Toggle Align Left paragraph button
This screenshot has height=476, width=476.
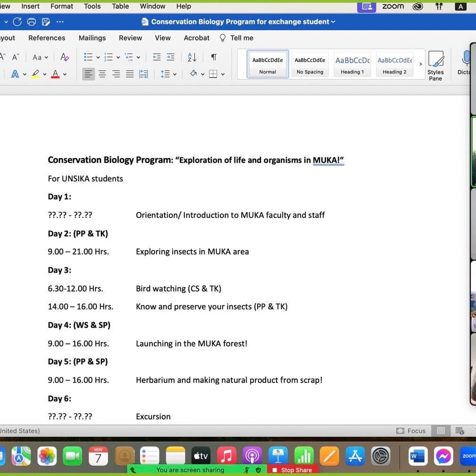tap(88, 74)
